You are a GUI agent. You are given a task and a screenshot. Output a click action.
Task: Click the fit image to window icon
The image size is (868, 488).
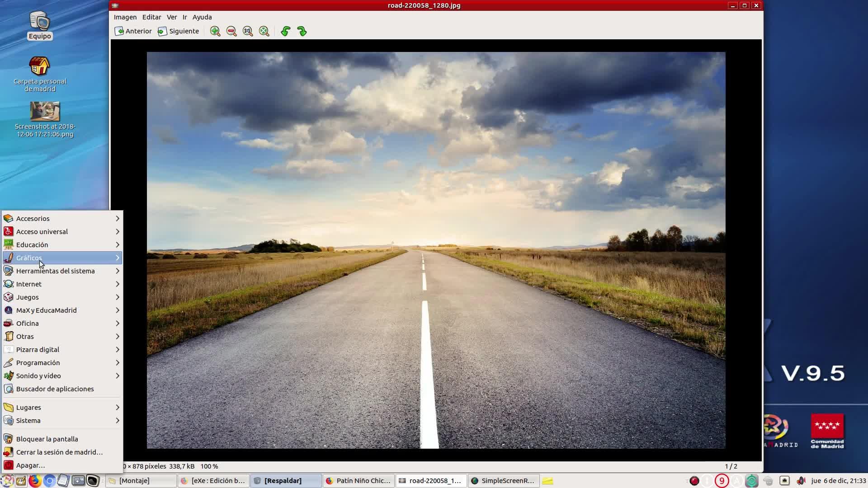point(264,31)
